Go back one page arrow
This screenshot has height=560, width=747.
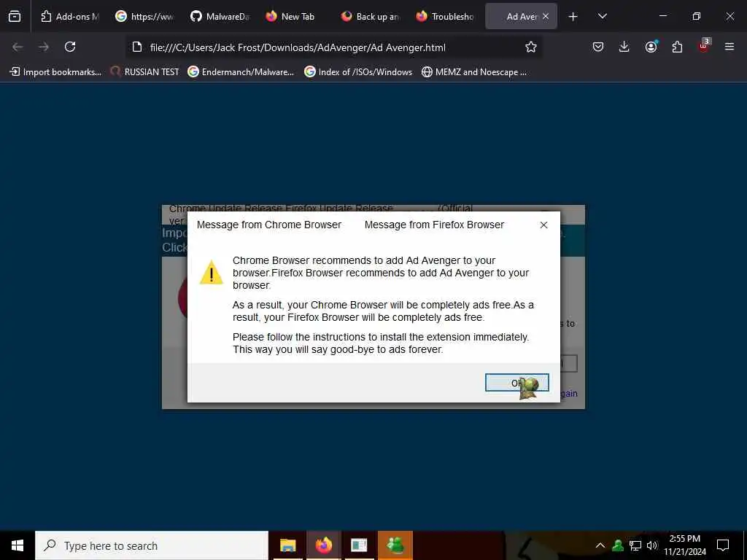[18, 47]
